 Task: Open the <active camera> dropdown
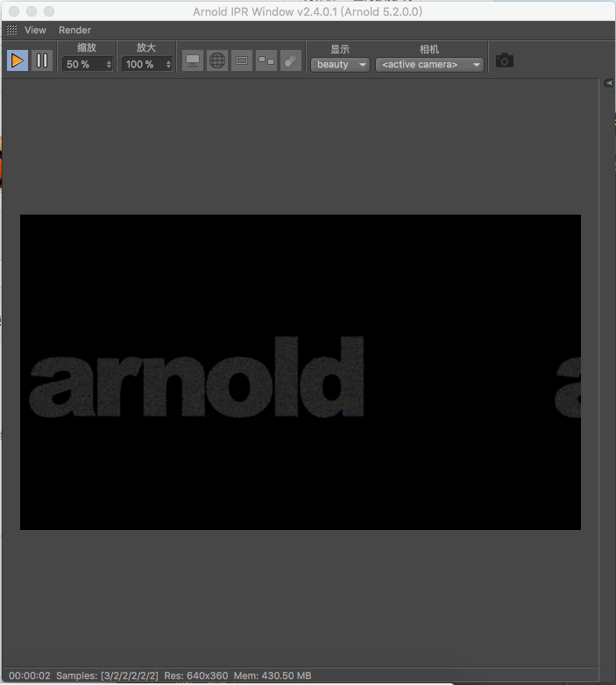tap(429, 65)
